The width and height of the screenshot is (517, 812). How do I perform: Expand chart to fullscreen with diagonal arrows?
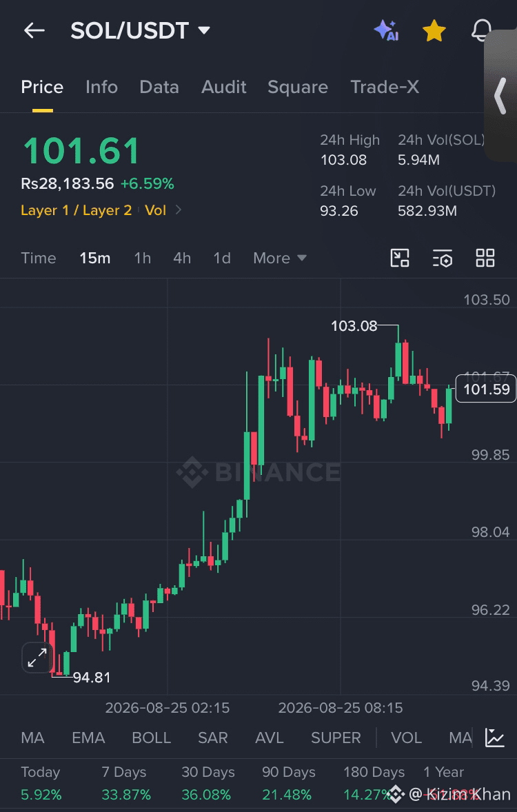[x=37, y=657]
